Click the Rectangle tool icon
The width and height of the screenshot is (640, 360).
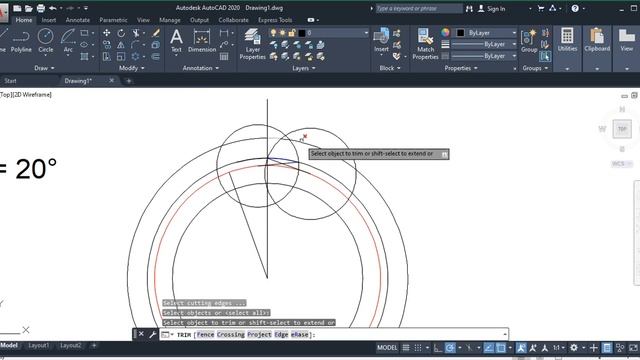coord(84,33)
